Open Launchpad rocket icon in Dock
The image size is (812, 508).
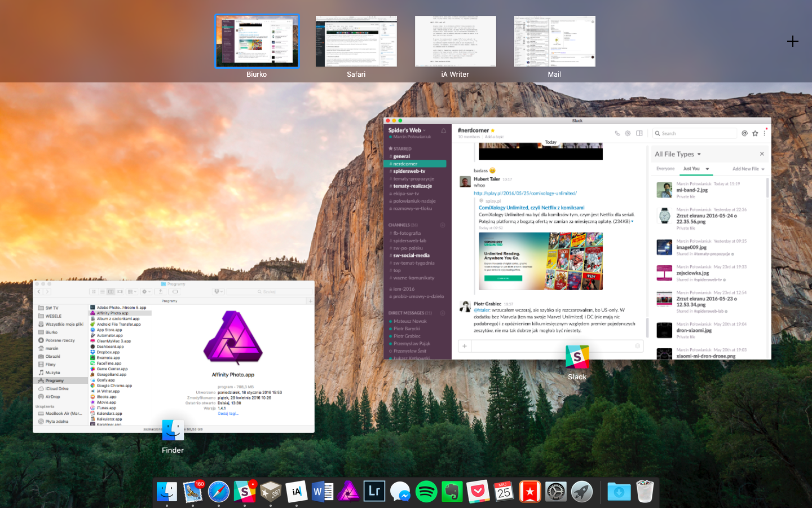pyautogui.click(x=582, y=492)
